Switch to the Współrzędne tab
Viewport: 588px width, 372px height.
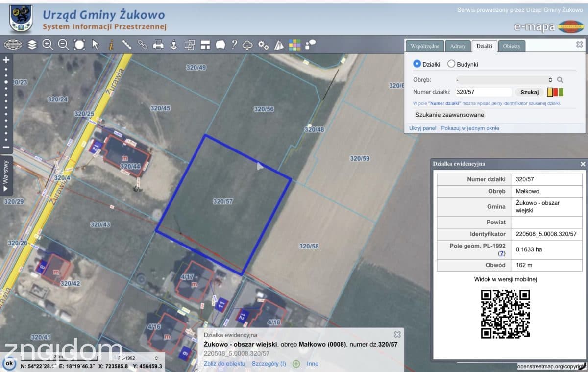click(x=424, y=46)
